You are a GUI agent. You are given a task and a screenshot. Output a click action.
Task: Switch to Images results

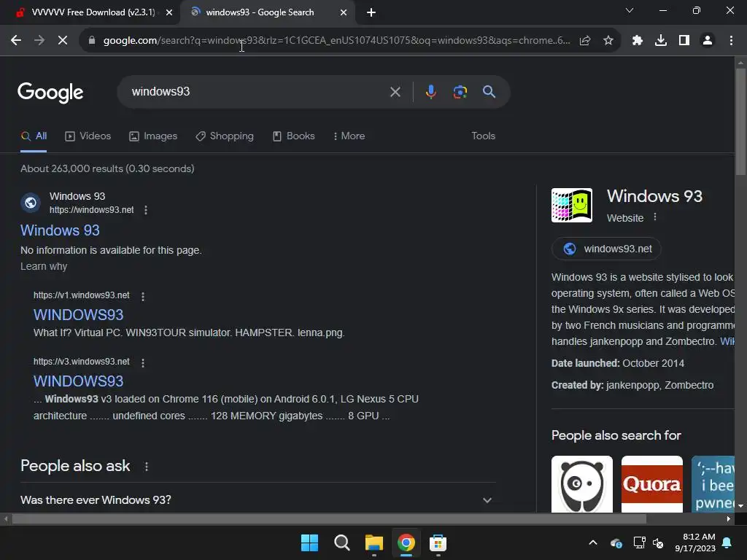coord(153,136)
